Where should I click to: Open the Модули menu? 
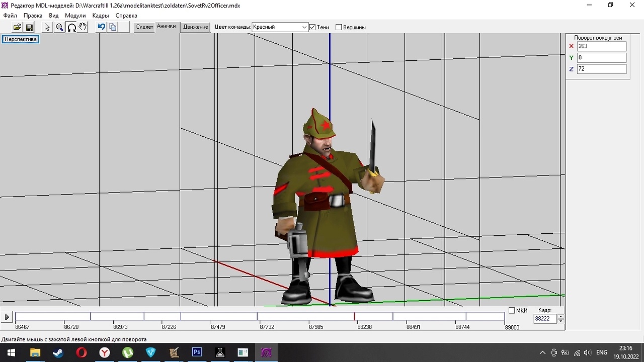(x=75, y=16)
